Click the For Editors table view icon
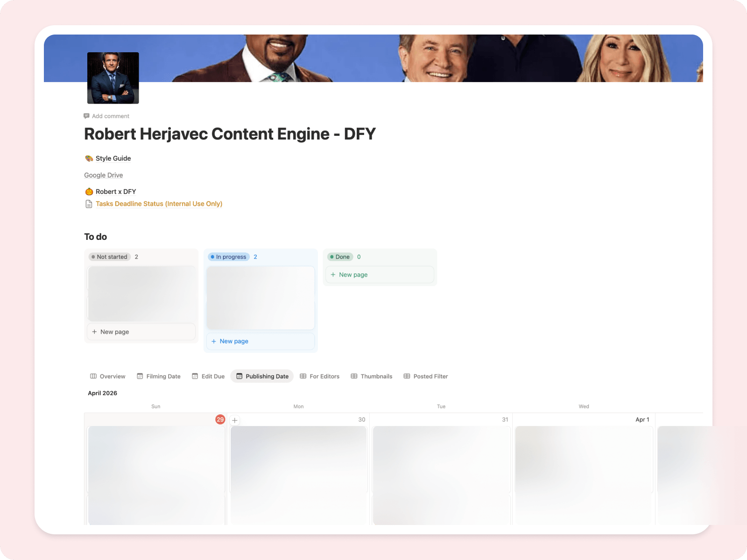 303,376
